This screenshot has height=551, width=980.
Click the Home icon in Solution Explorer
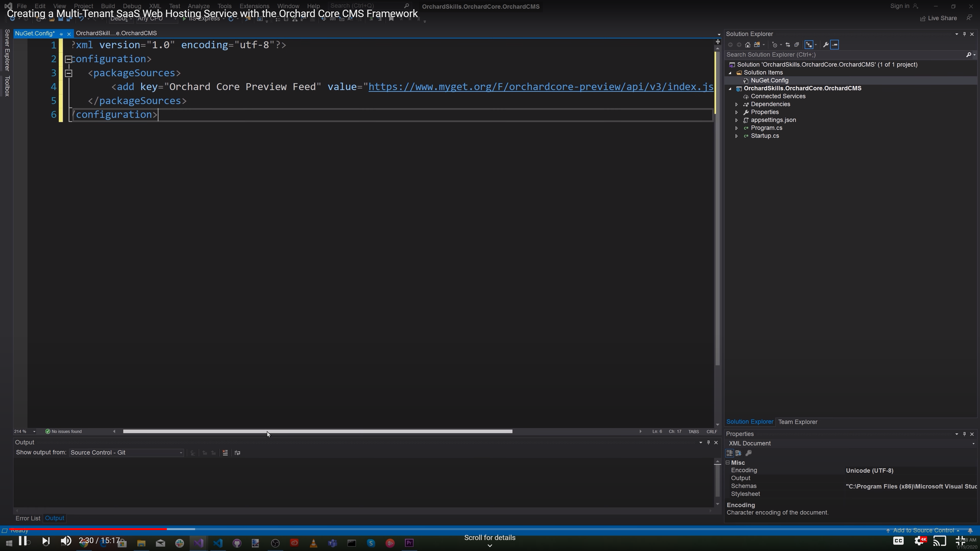click(748, 45)
